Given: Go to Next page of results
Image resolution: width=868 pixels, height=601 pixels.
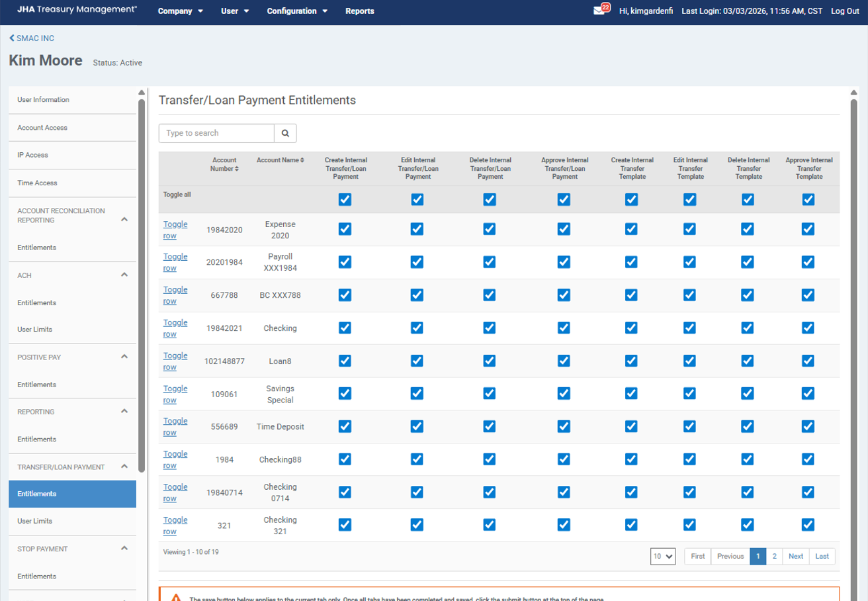Looking at the screenshot, I should pos(795,557).
